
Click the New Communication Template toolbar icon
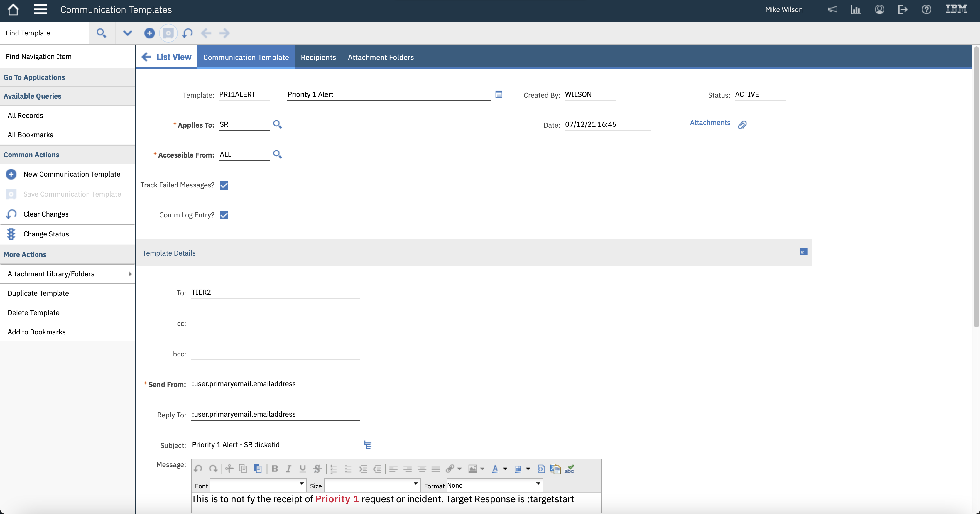pyautogui.click(x=150, y=33)
